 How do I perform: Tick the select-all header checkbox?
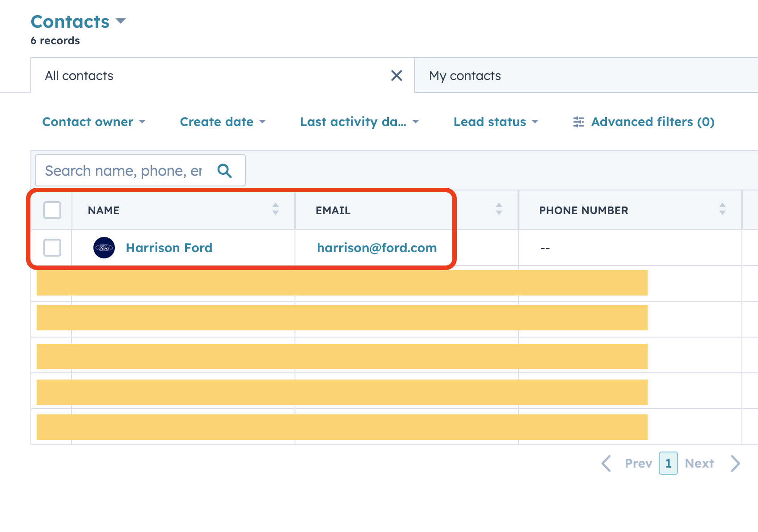pyautogui.click(x=52, y=210)
